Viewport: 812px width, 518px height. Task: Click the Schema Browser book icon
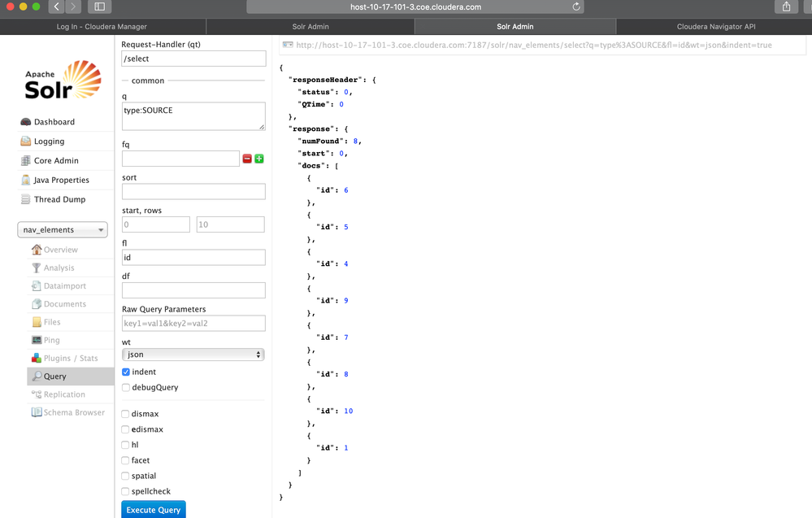(37, 412)
